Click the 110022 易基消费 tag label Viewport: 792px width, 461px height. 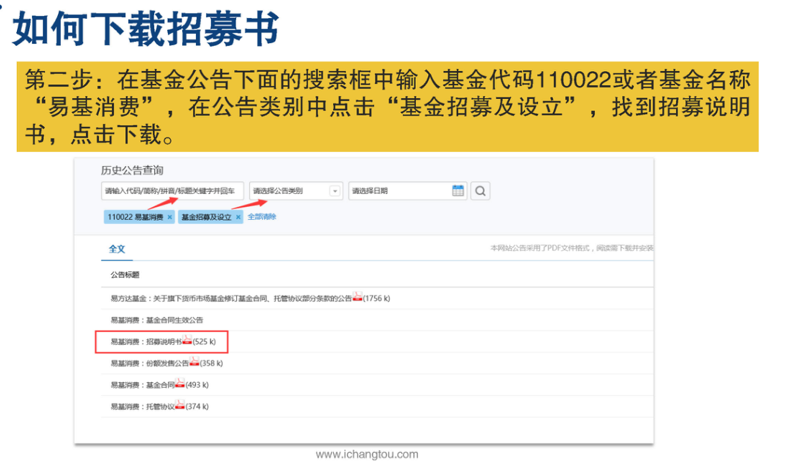pyautogui.click(x=135, y=217)
